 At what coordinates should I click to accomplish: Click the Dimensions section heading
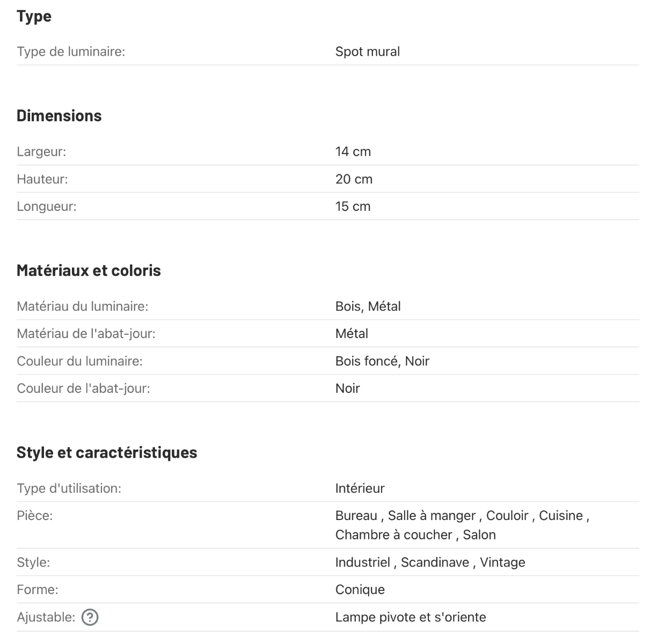59,116
